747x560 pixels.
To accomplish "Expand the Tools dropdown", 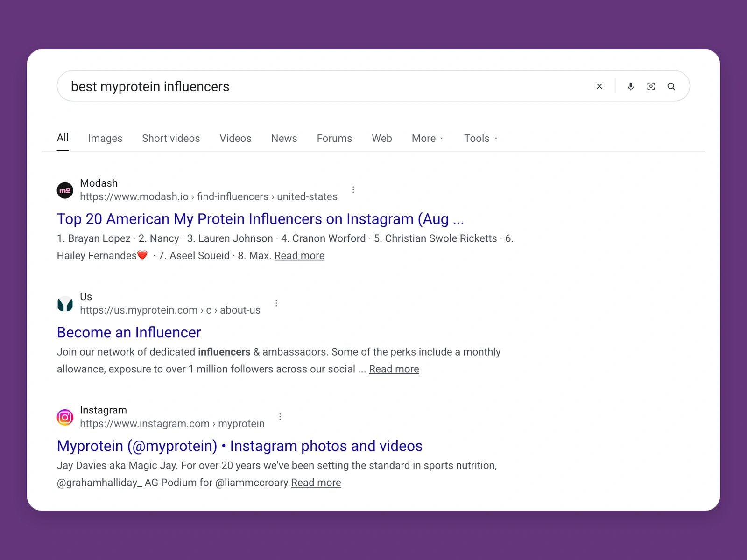I will [480, 139].
